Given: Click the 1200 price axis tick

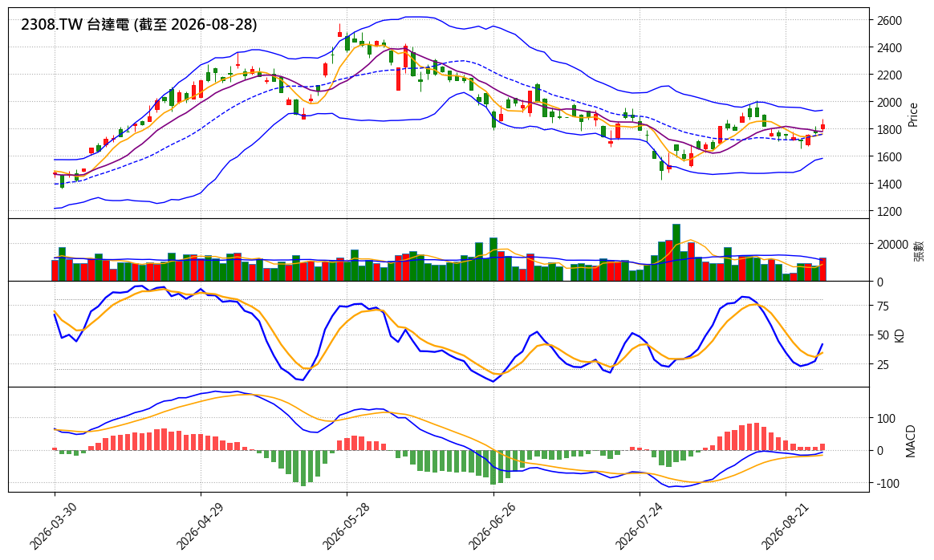Looking at the screenshot, I should 889,212.
